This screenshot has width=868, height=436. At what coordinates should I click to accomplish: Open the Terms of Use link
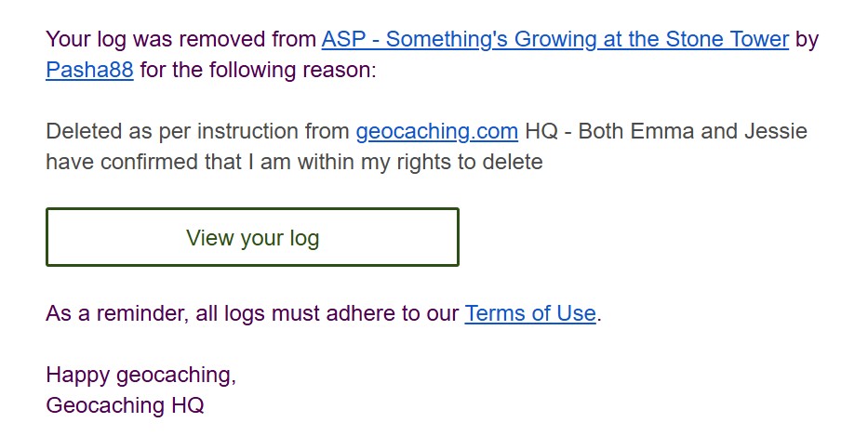click(x=530, y=313)
